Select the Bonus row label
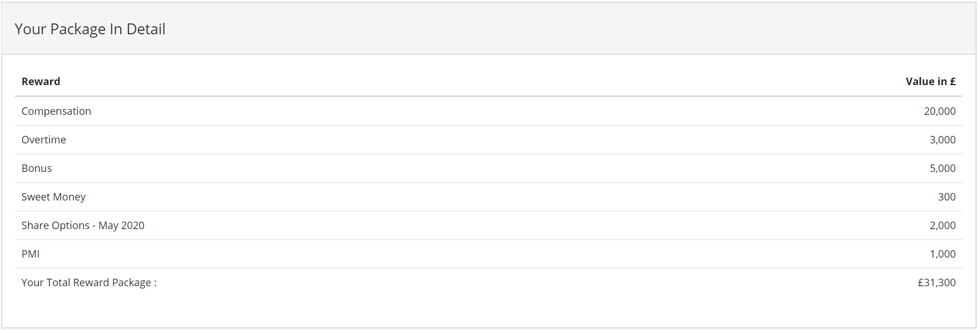This screenshot has height=333, width=980. tap(37, 168)
